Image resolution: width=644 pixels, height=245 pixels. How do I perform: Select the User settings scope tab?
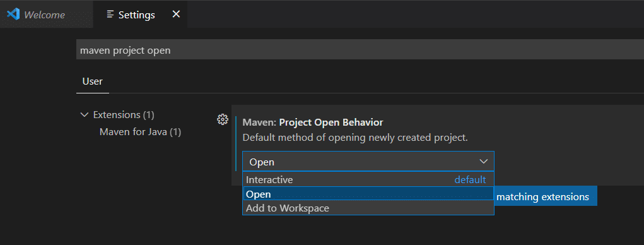coord(93,81)
